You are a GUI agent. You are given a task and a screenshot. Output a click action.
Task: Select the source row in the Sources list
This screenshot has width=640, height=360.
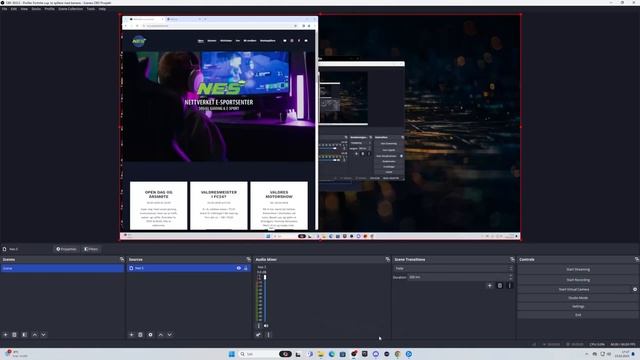(x=188, y=268)
